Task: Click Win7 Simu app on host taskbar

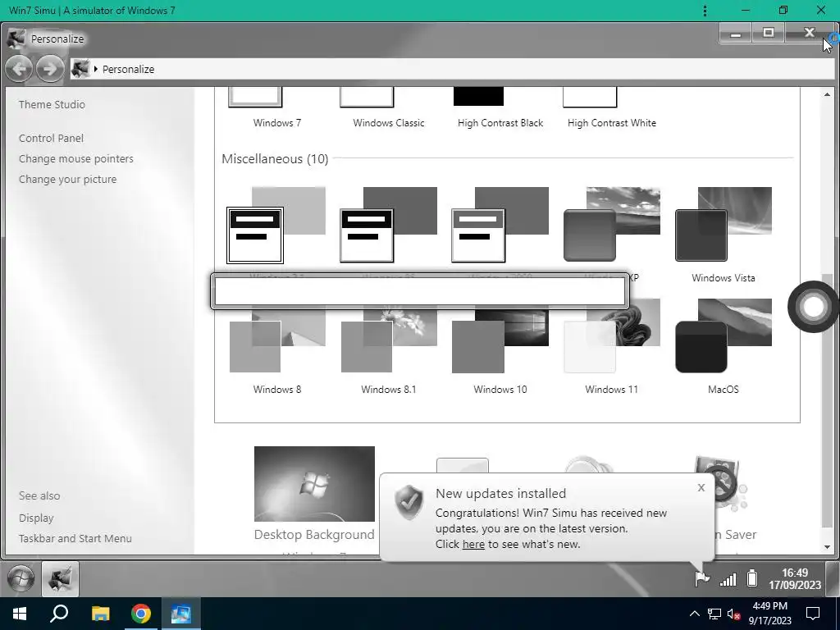Action: (x=181, y=614)
